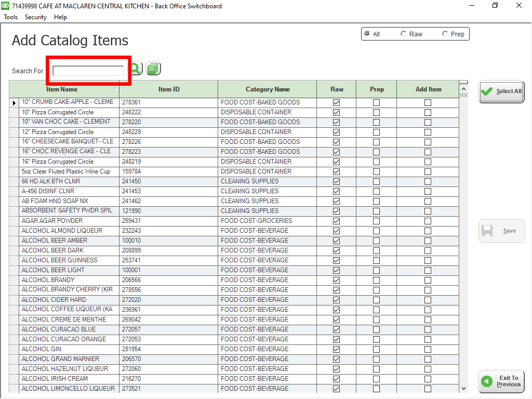Click the Exit To Previous button
The height and width of the screenshot is (399, 532).
[501, 382]
